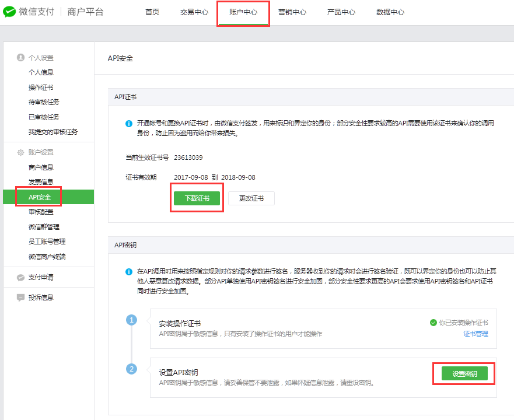Image resolution: width=514 pixels, height=420 pixels.
Task: Click the WeChat Pay green logo icon
Action: tap(9, 12)
